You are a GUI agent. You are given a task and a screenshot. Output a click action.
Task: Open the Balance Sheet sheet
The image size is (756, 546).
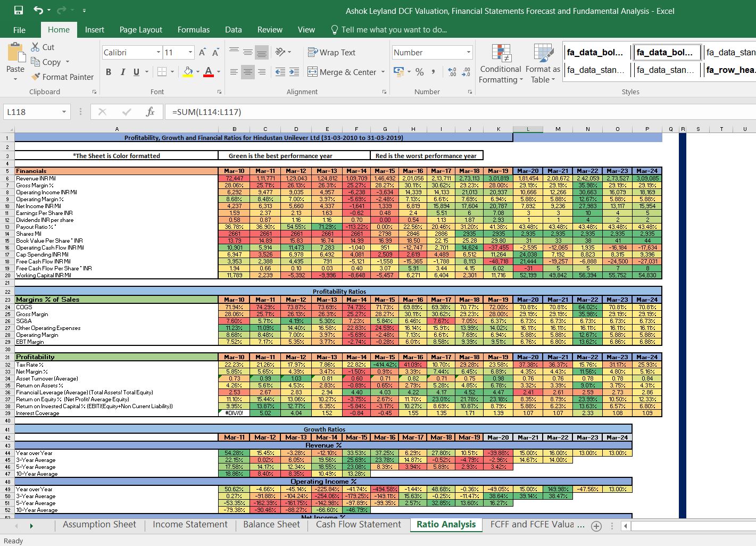(x=271, y=525)
